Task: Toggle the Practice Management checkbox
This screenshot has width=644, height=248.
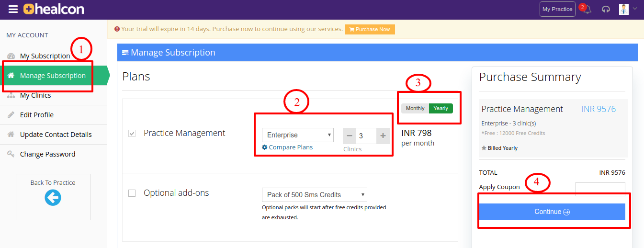Action: [132, 133]
